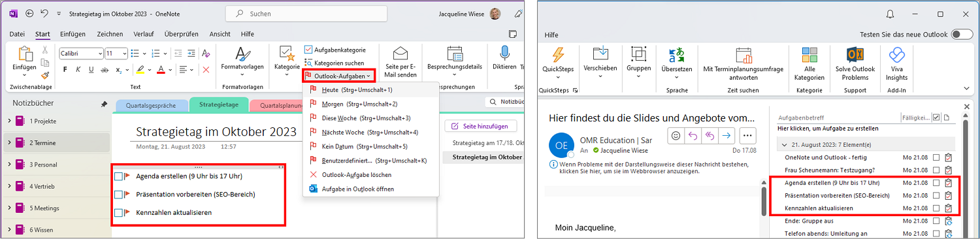Viewport: 980px width, 239px height.
Task: Mark OneNote and Outlook - fertig task complete
Action: pyautogui.click(x=936, y=157)
